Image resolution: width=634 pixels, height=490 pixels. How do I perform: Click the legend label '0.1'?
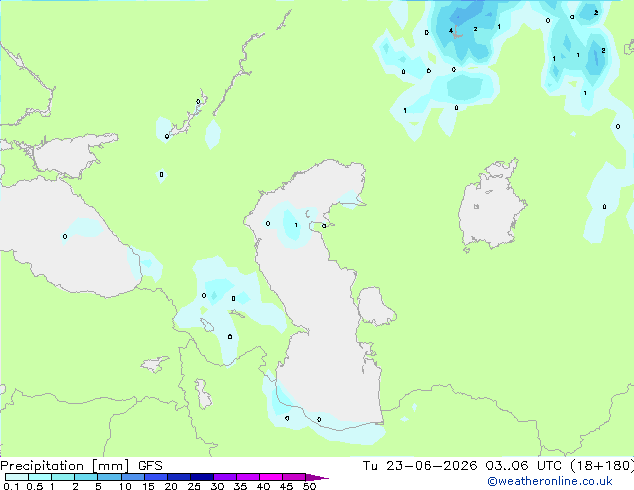pyautogui.click(x=11, y=486)
